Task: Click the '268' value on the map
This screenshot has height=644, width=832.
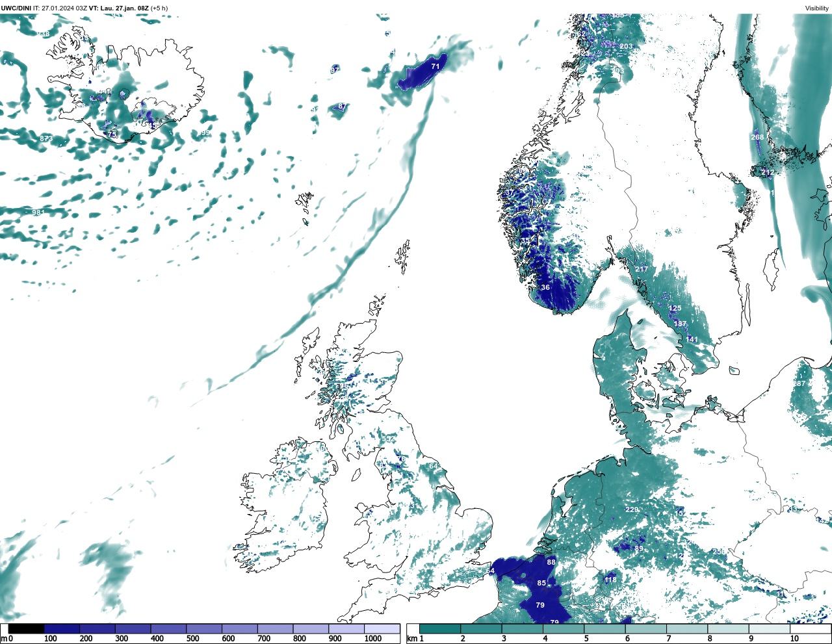Action: click(757, 137)
